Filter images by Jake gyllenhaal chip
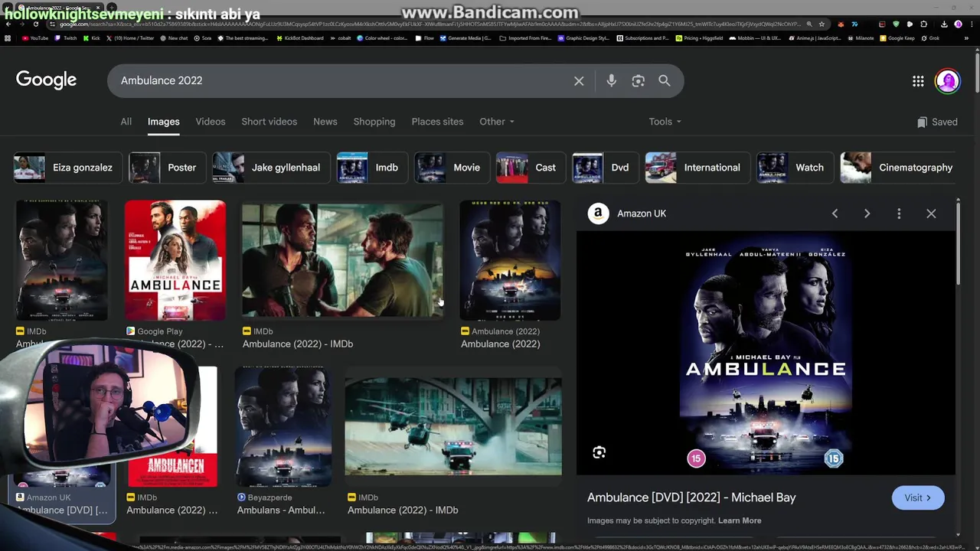980x551 pixels. coord(271,168)
